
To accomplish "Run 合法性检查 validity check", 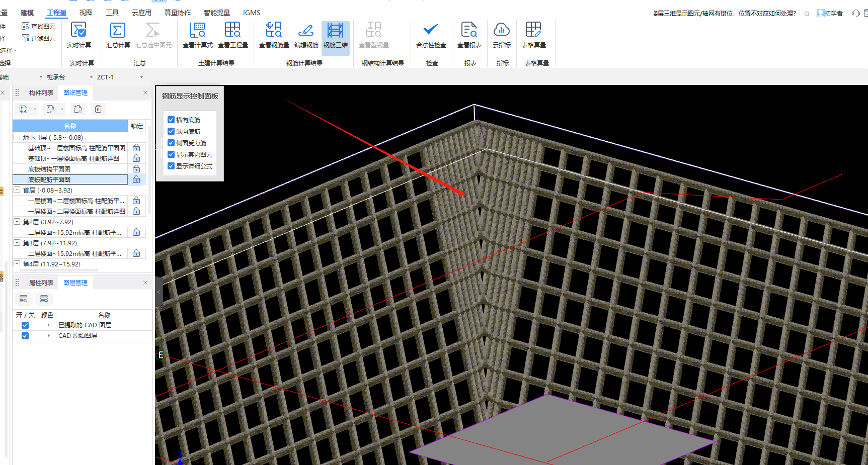I will (431, 35).
